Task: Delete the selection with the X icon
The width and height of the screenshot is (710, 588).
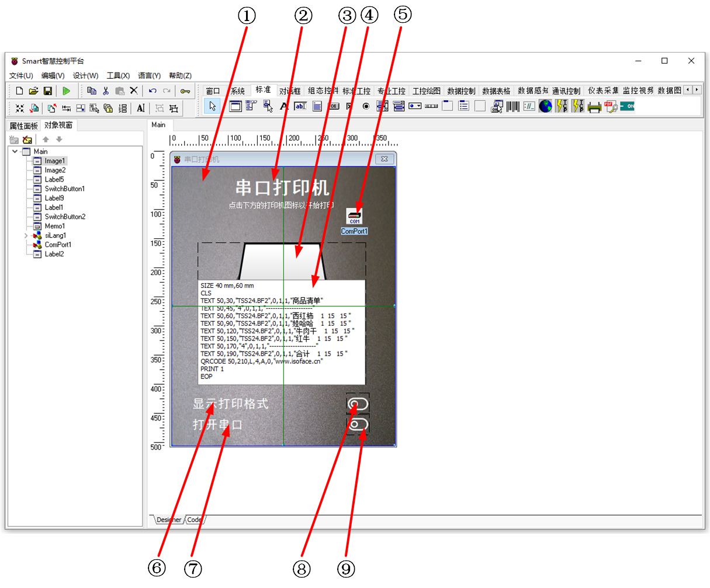Action: point(134,91)
